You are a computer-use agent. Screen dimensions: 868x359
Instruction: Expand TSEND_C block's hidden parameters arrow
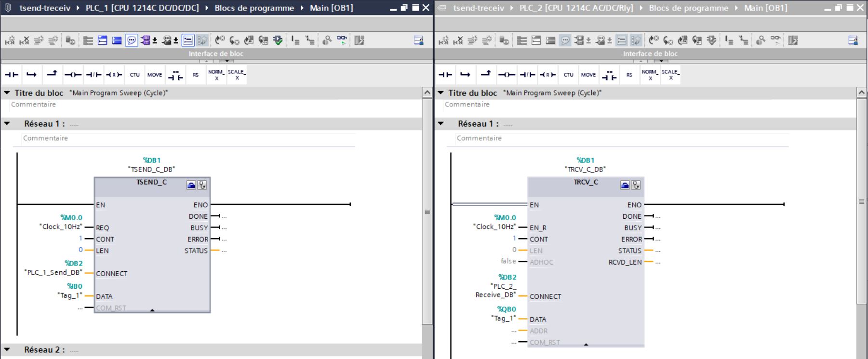[x=152, y=310]
